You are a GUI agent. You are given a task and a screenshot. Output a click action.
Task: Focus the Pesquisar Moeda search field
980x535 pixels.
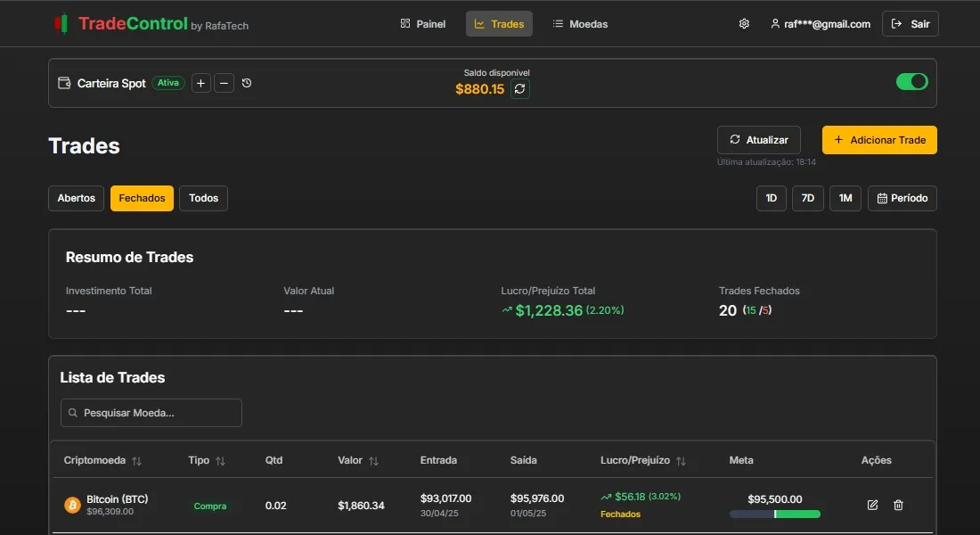tap(151, 413)
